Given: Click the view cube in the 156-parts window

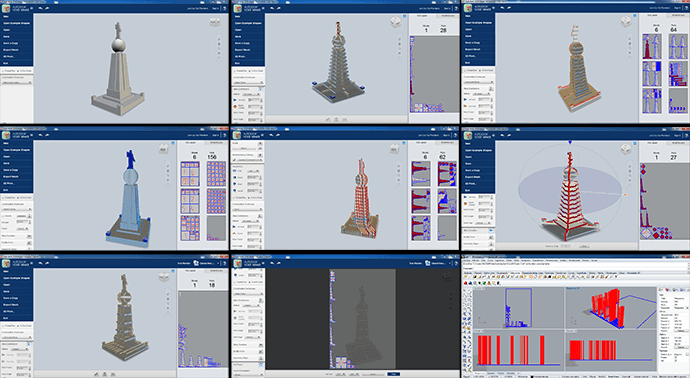Looking at the screenshot, I should pyautogui.click(x=164, y=149).
